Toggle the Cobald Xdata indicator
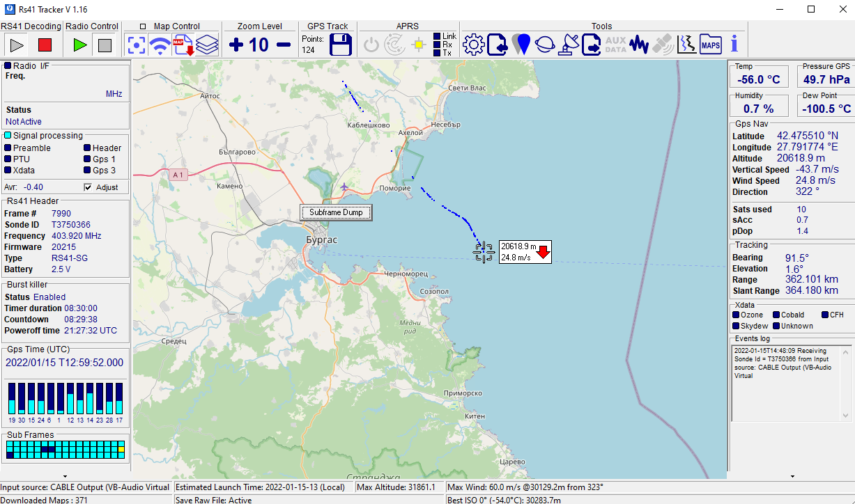Image resolution: width=855 pixels, height=504 pixels. (776, 315)
